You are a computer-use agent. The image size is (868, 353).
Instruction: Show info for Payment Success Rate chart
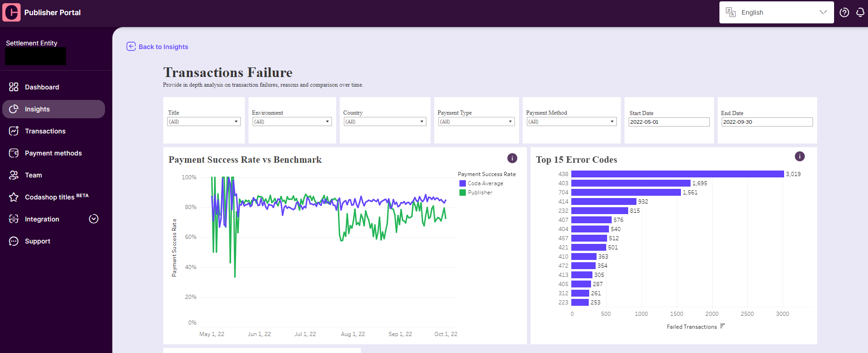click(x=512, y=158)
